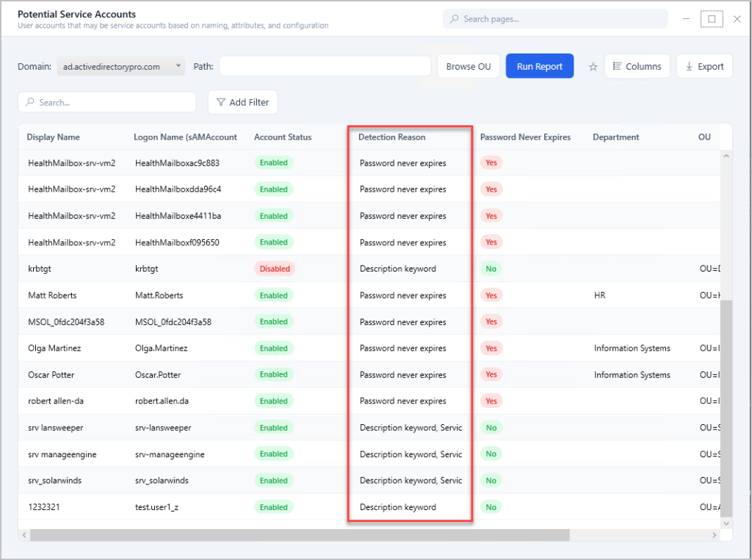Click the Path input field
Viewport: 752px width, 560px height.
[325, 66]
